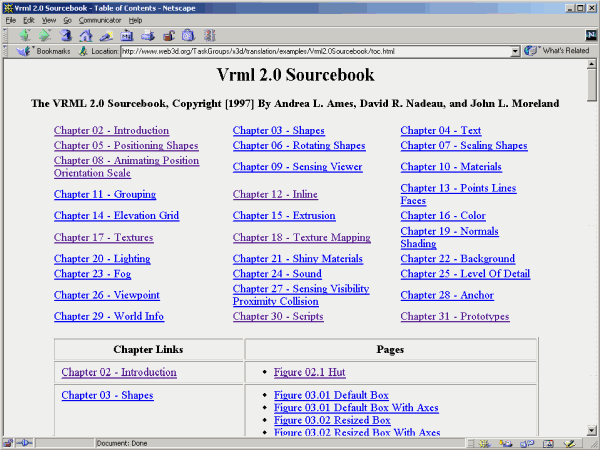Follow the Chapter 24 - Sound link
600x450 pixels.
coord(277,274)
